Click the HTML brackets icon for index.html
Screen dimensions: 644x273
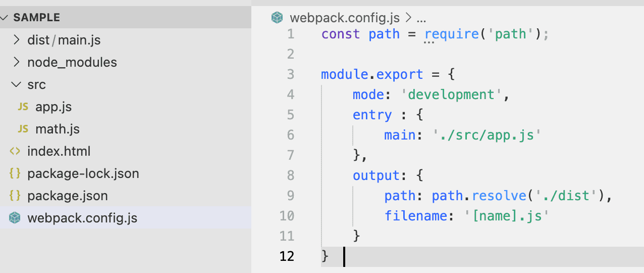point(15,151)
